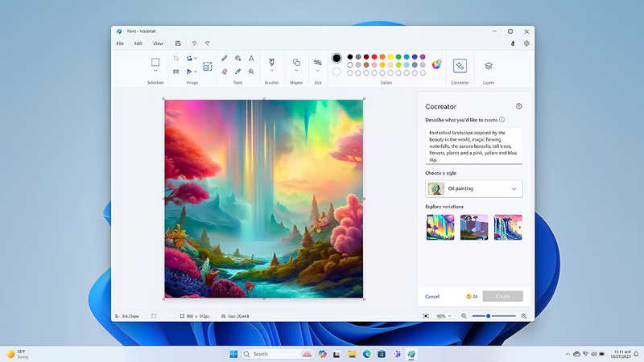Click the file Size entry in status bar
This screenshot has height=362, width=644.
[x=235, y=316]
